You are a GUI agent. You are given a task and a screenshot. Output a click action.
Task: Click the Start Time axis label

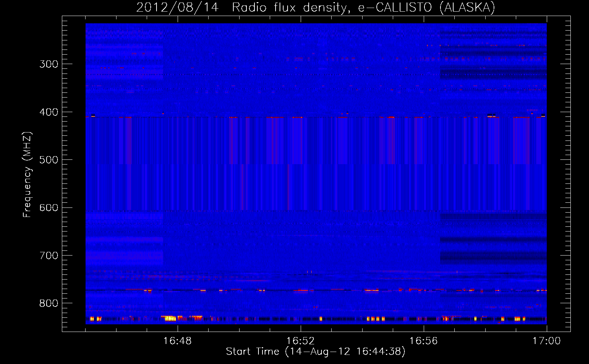[x=316, y=352]
